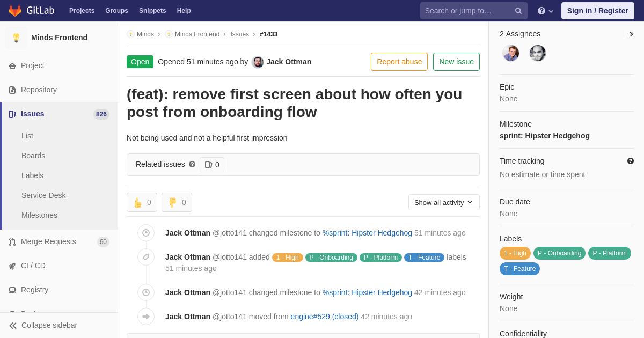Click the label tag activity icon

(146, 257)
